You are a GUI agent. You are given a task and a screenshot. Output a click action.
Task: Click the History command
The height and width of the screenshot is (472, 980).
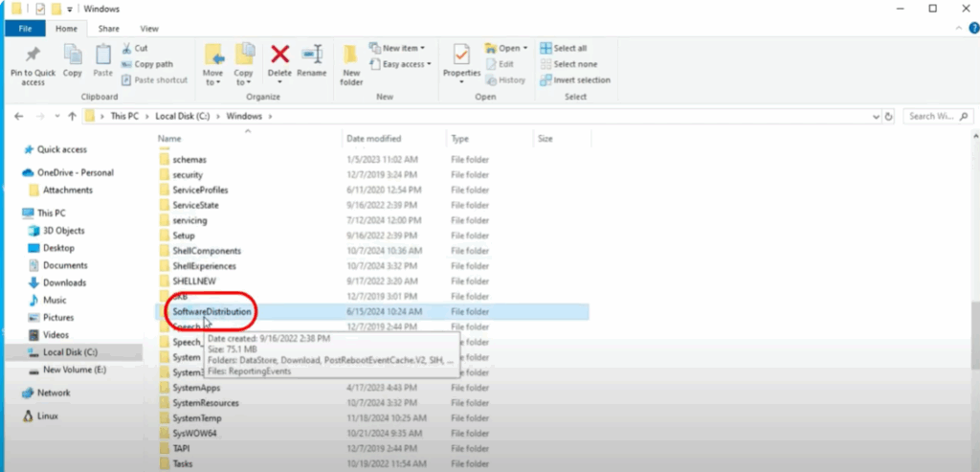point(505,80)
